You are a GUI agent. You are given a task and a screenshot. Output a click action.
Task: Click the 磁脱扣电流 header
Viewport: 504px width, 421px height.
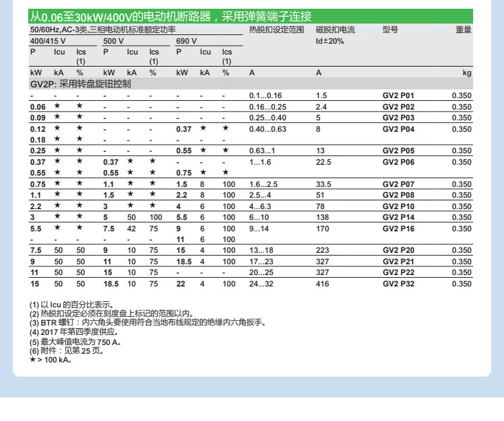click(x=335, y=30)
